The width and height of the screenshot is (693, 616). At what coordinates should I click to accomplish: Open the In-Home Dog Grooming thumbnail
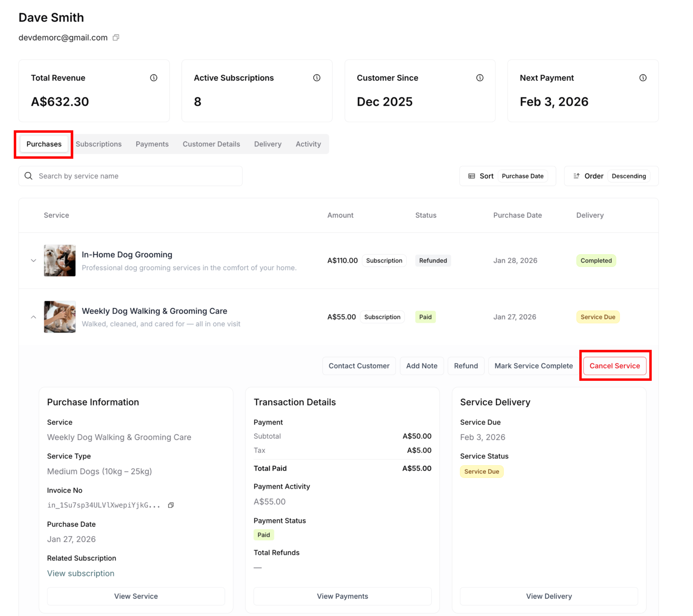pos(60,260)
